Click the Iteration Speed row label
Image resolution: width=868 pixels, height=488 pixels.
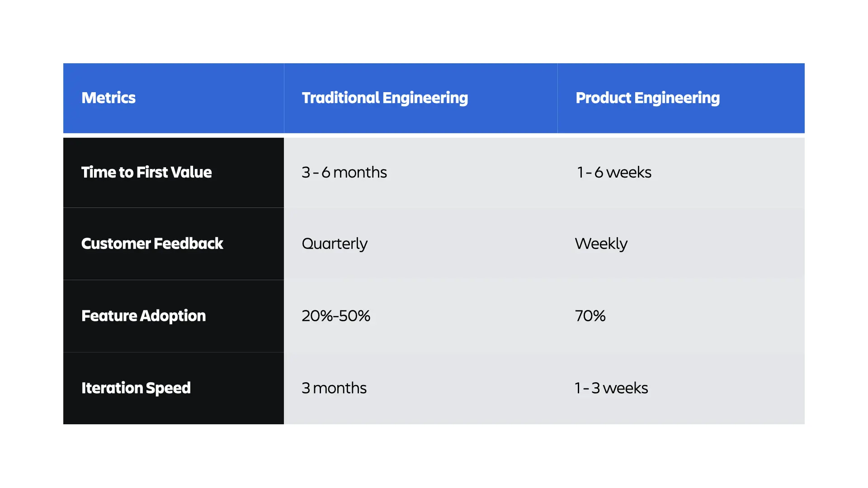174,388
